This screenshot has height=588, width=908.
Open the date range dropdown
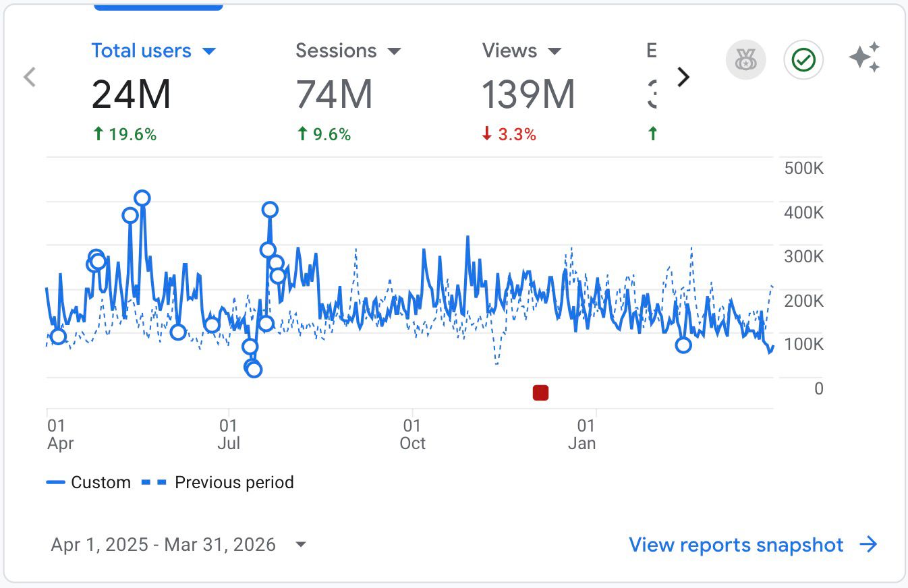pyautogui.click(x=178, y=545)
